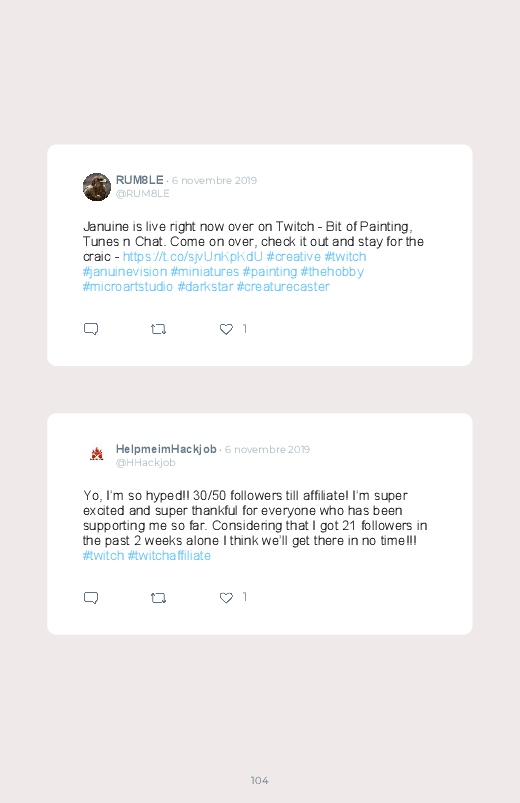The image size is (520, 803).
Task: Click the reply icon on HelpmeimHackjob's tweet
Action: 91,598
